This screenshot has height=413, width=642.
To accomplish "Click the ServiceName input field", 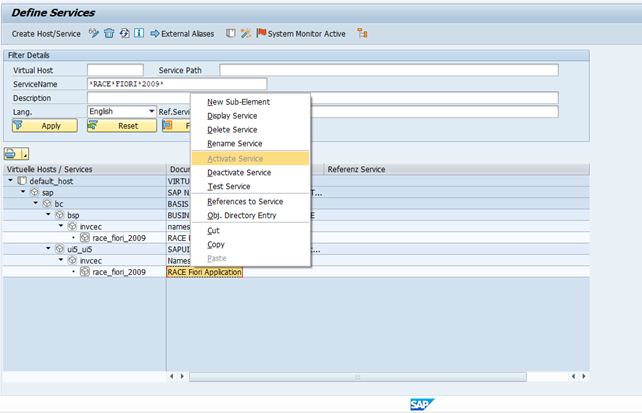I will pos(176,84).
